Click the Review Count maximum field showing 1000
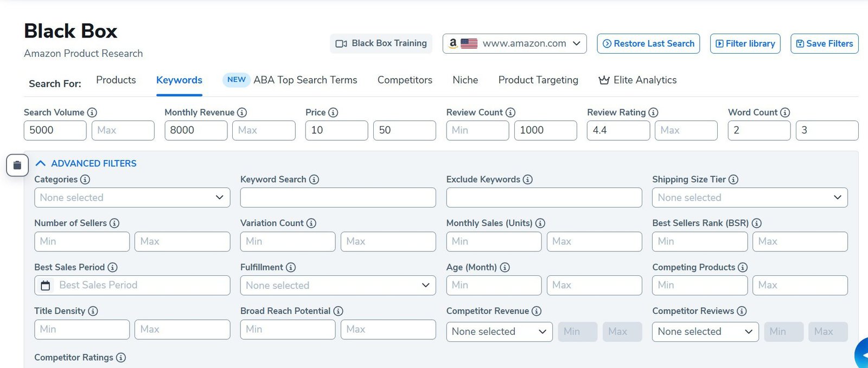 (546, 131)
